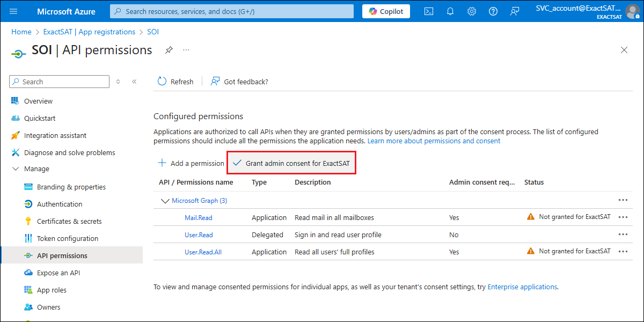Refresh the permissions list
This screenshot has height=322, width=644.
[175, 82]
